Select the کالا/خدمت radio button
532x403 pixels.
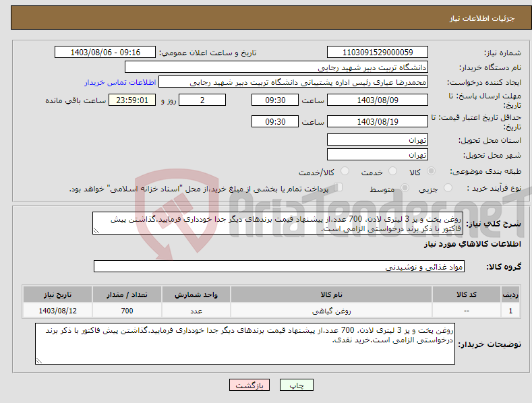coord(345,171)
